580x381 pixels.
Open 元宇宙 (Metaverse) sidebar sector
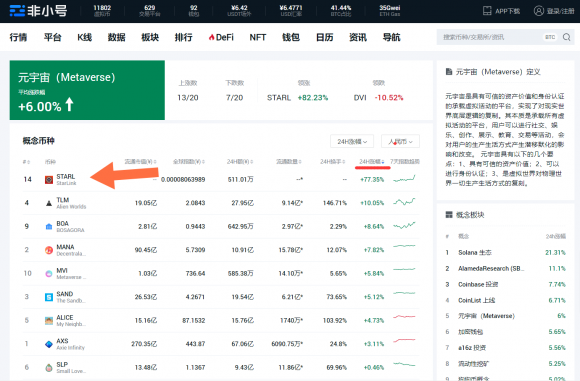[486, 316]
